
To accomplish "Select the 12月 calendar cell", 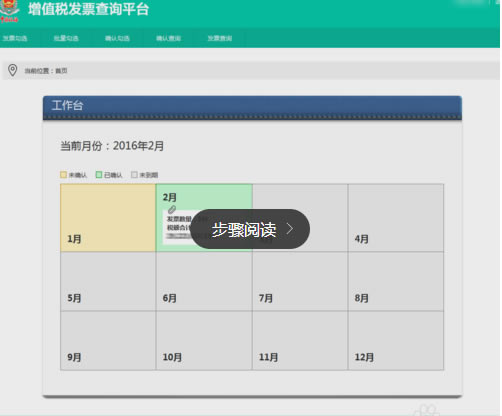I will click(396, 341).
